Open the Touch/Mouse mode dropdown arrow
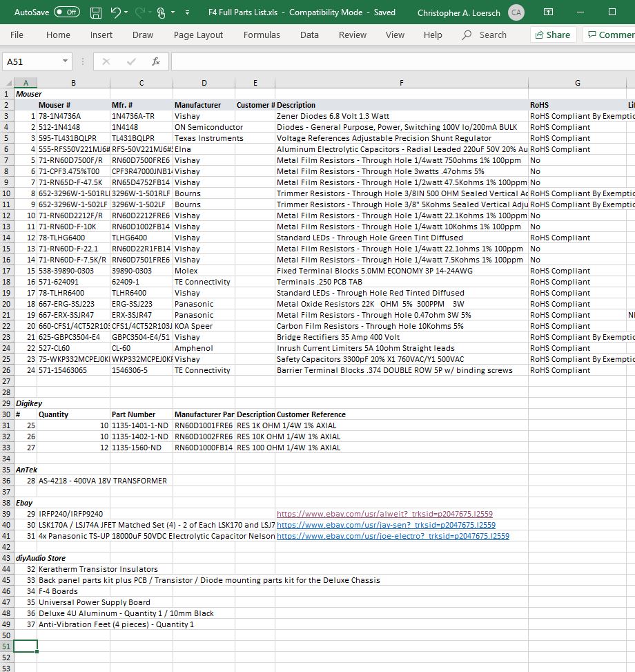 point(173,12)
